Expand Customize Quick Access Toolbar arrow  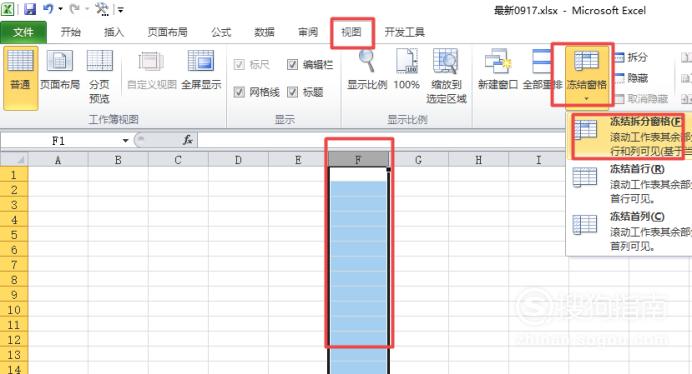click(120, 9)
